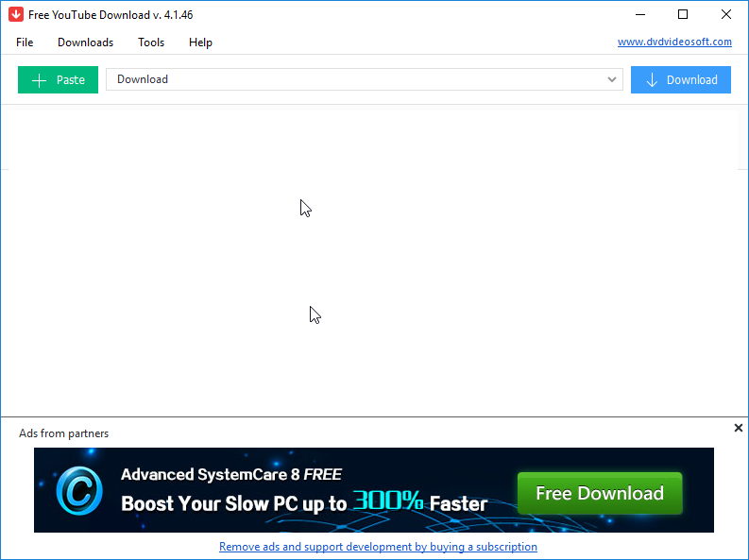Image resolution: width=749 pixels, height=560 pixels.
Task: Maximize the Free YouTube Download window
Action: [x=683, y=15]
